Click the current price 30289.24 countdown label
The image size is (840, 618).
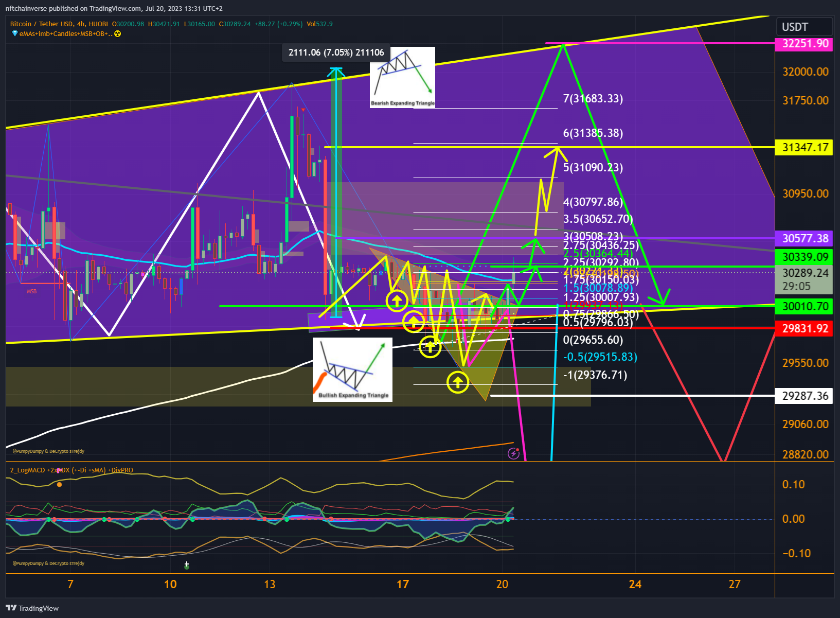coord(804,279)
